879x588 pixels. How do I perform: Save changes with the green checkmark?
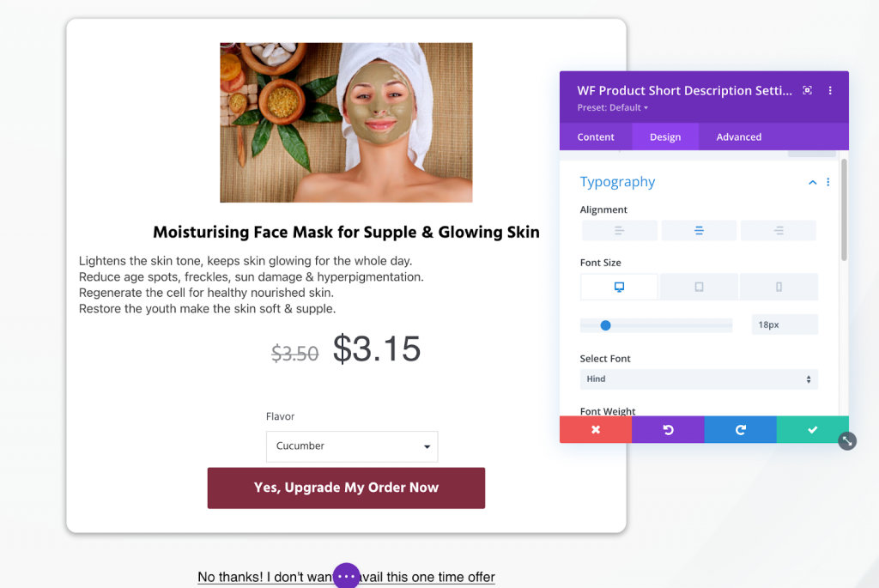click(x=813, y=429)
